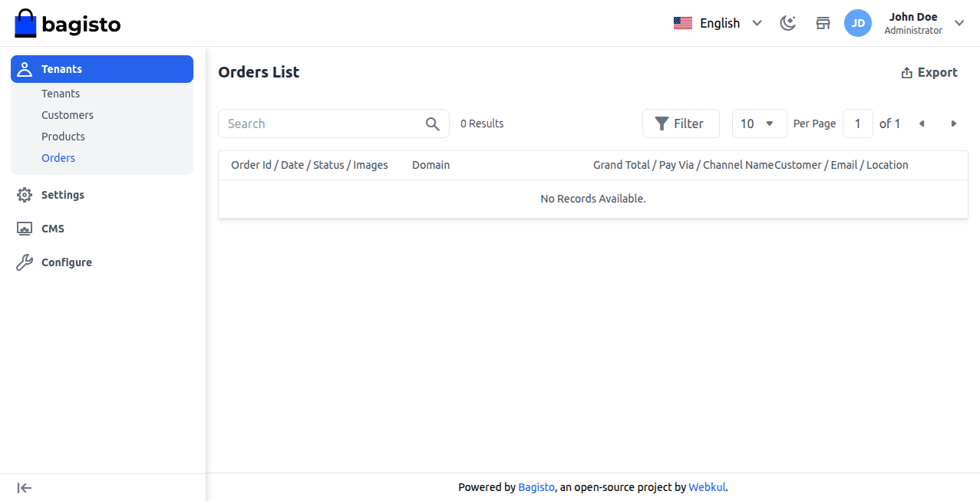Toggle dark mode with the moon icon
This screenshot has height=501, width=980.
[787, 23]
